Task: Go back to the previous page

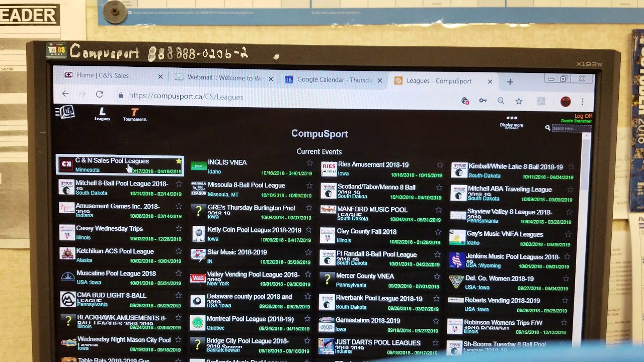Action: (65, 94)
